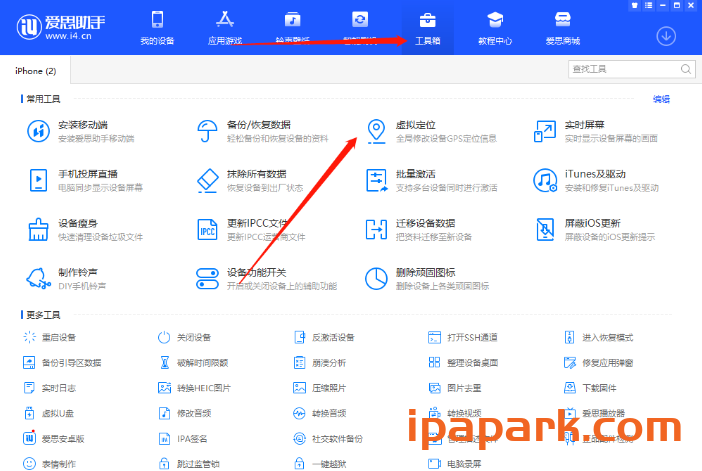
Task: Open IPA签名 (IPA Signing)
Action: pyautogui.click(x=183, y=438)
